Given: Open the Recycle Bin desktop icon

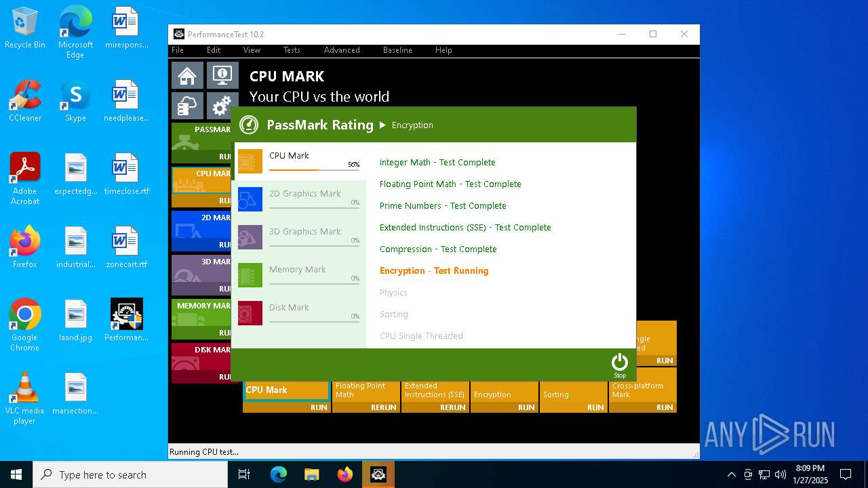Looking at the screenshot, I should 25,28.
